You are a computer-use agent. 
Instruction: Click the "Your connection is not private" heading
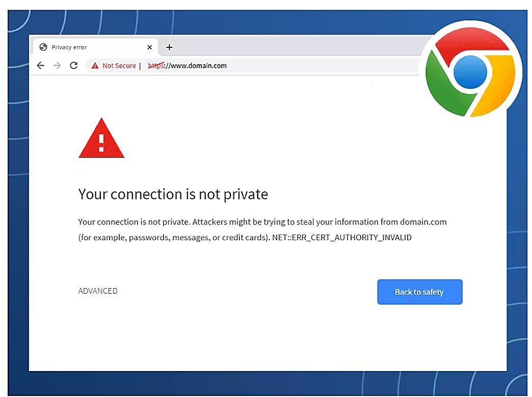click(x=173, y=194)
